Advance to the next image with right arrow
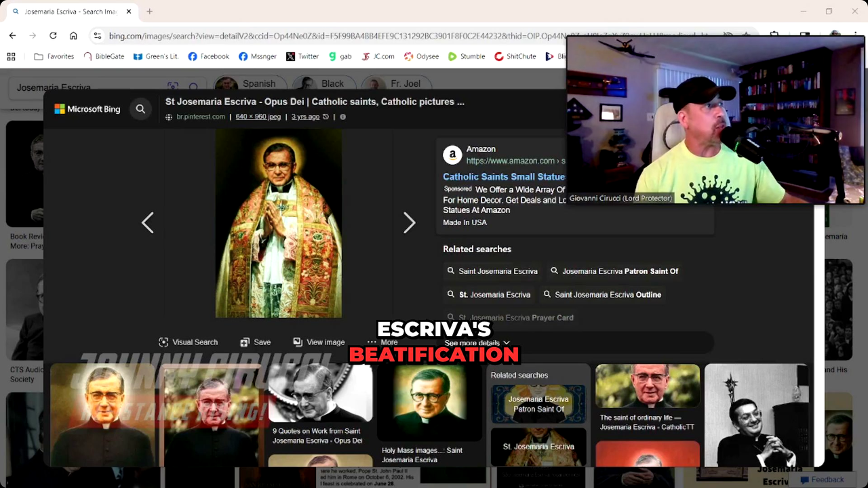Image resolution: width=868 pixels, height=488 pixels. 409,223
